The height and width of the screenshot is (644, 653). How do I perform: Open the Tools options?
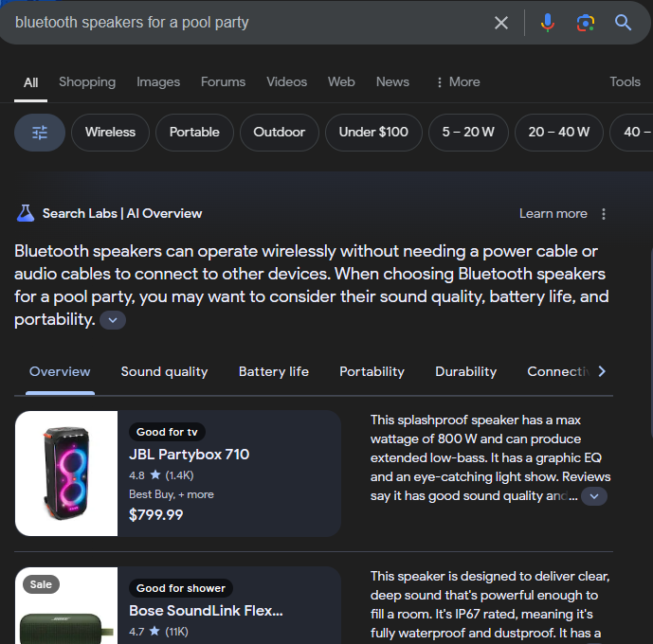[x=625, y=81]
